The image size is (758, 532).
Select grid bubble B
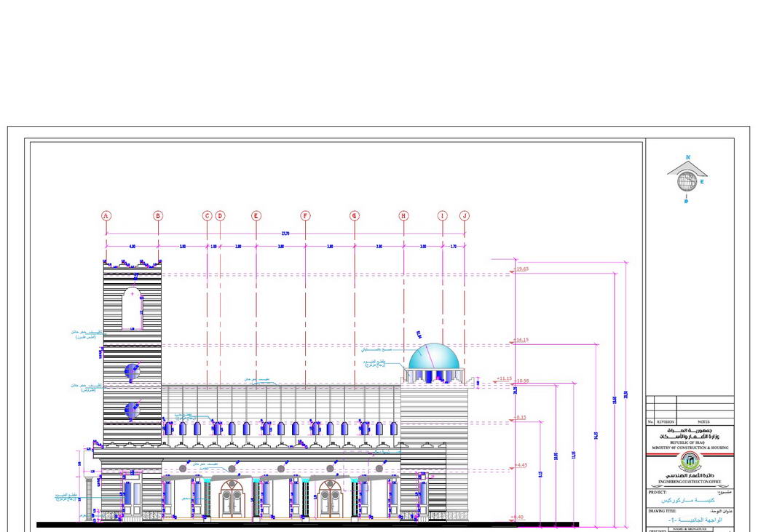click(x=158, y=216)
